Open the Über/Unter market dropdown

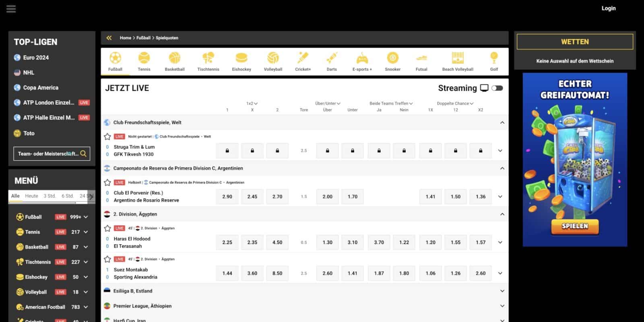(328, 103)
